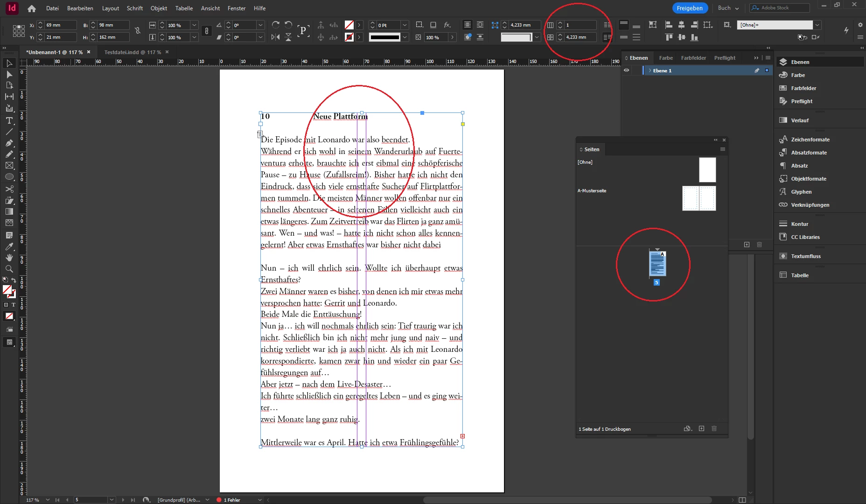Open the [Ohne]+ object style dropdown

pos(817,25)
